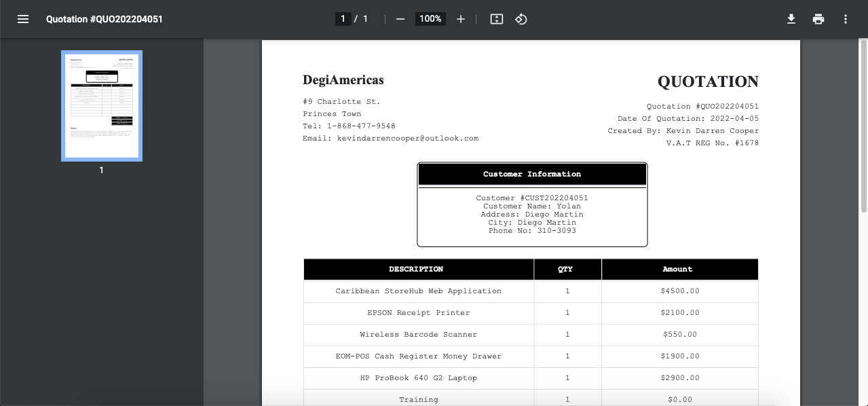Click the #9 Charlotte St. address line
The width and height of the screenshot is (868, 406).
tap(341, 102)
